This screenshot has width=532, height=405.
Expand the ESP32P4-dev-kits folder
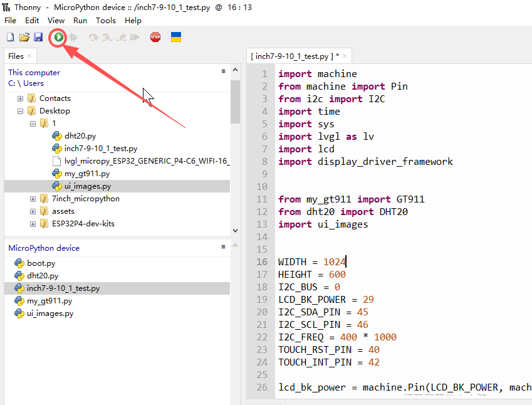pos(33,224)
